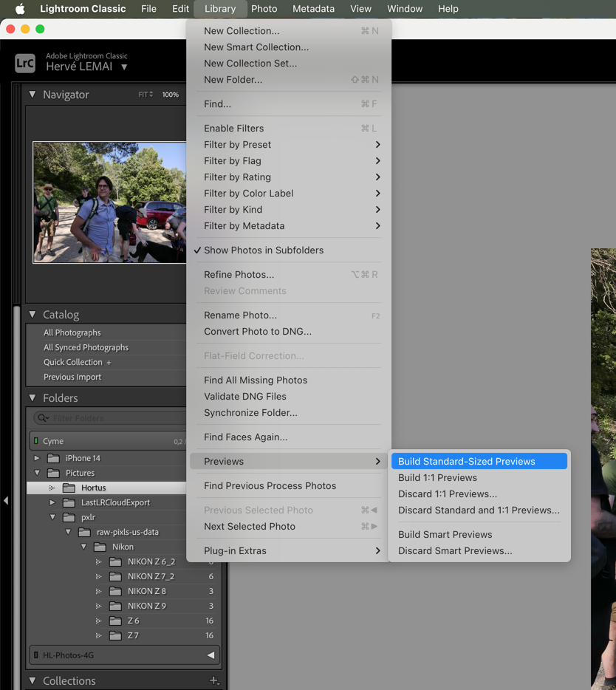This screenshot has height=690, width=616.
Task: Open the Help menu
Action: pyautogui.click(x=448, y=9)
